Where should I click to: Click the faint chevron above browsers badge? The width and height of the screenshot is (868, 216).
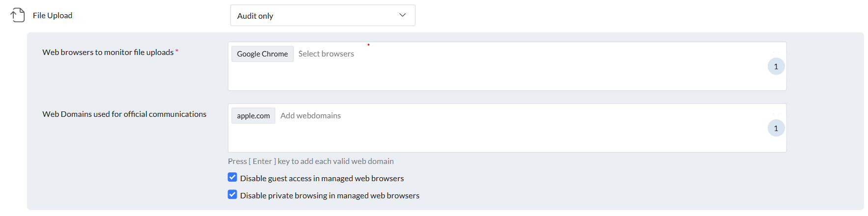[x=776, y=52]
